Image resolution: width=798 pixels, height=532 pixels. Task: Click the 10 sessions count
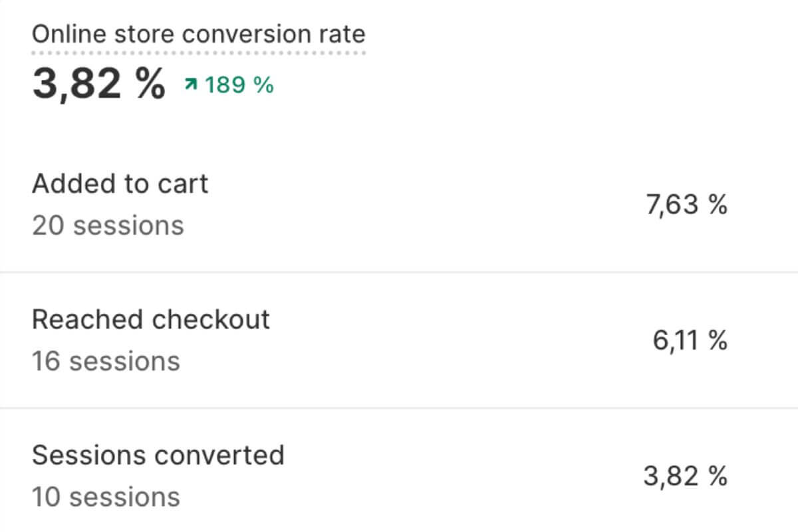[x=106, y=497]
